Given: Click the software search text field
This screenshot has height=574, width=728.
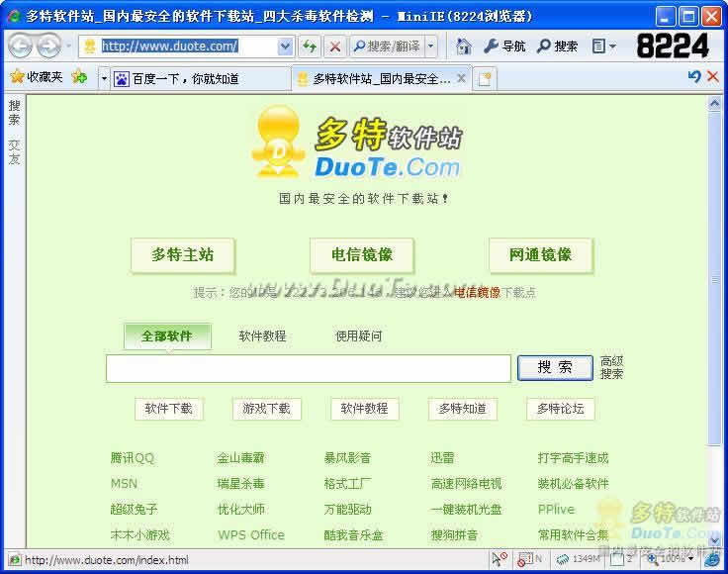Looking at the screenshot, I should tap(309, 368).
